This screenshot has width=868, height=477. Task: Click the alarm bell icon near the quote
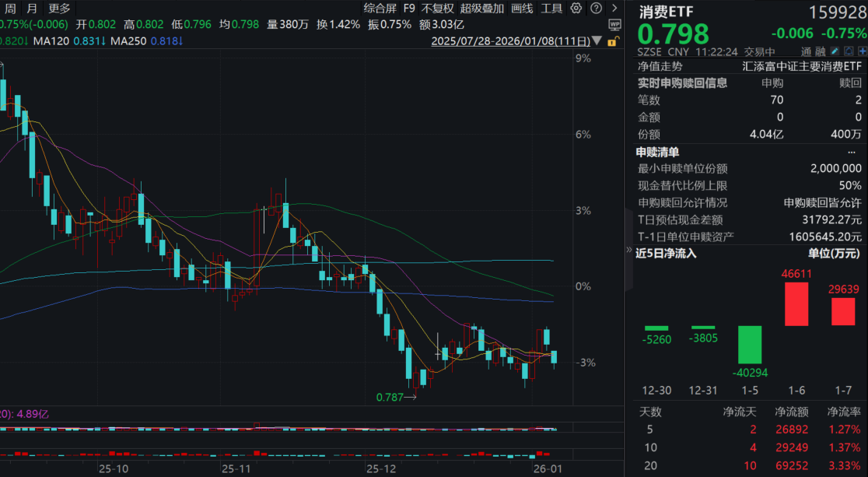(848, 51)
